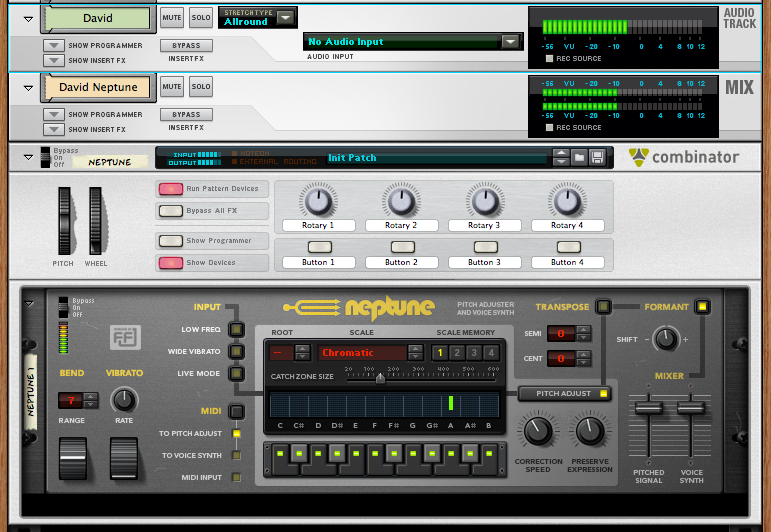The height and width of the screenshot is (532, 771).
Task: Change the Chromatic scale selector
Action: tap(415, 353)
